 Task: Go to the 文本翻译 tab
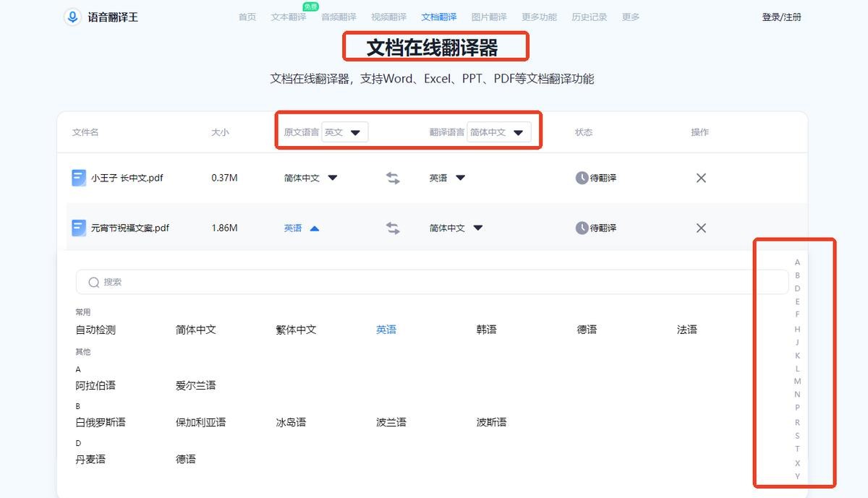point(289,17)
